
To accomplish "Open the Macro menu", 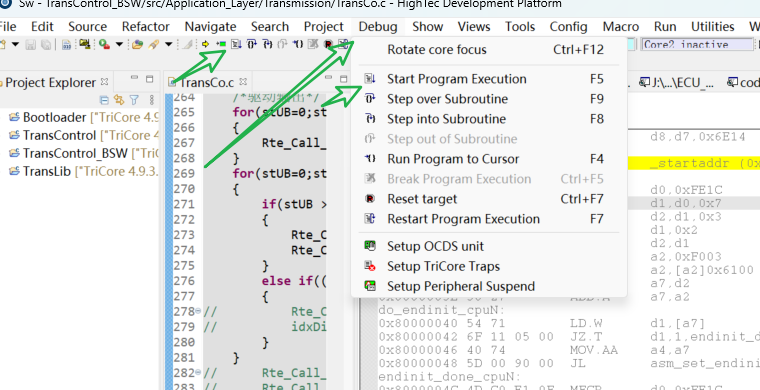I will click(621, 27).
